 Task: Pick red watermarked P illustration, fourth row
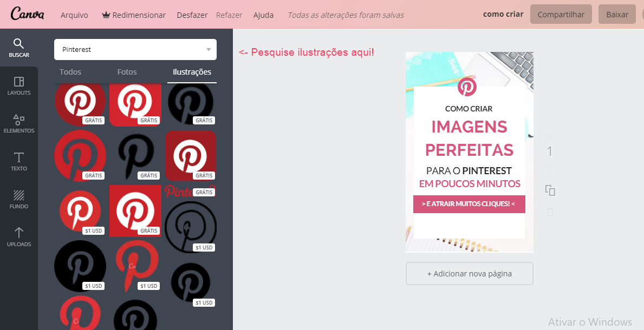[x=137, y=266]
